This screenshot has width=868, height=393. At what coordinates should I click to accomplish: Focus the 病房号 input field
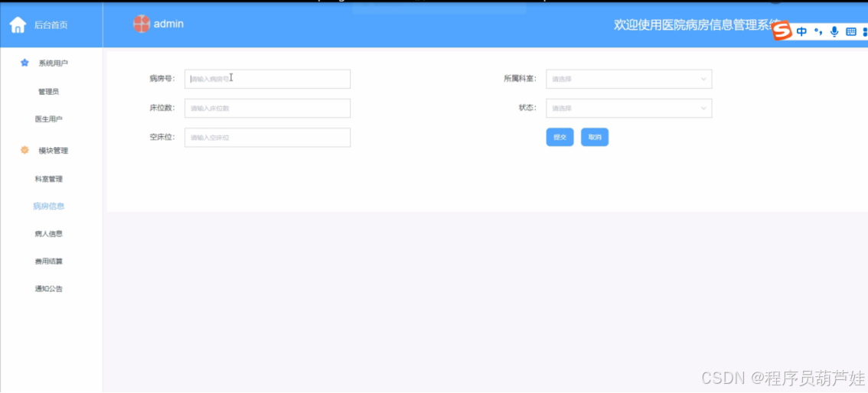pos(267,79)
